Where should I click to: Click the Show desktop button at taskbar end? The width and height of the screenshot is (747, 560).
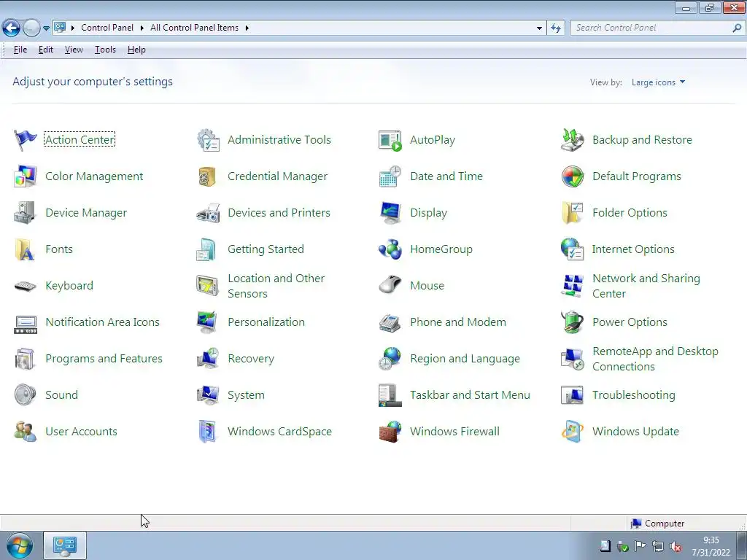pos(741,545)
